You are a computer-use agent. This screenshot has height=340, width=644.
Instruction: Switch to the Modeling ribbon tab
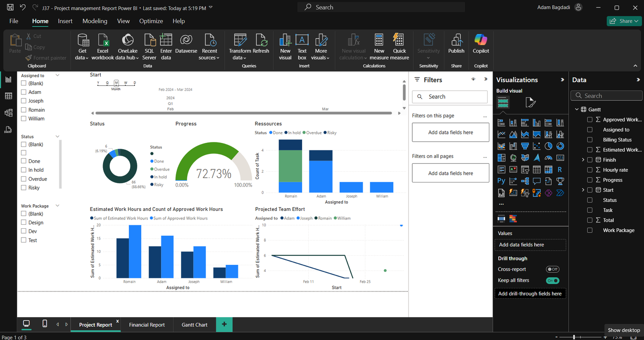click(x=95, y=21)
